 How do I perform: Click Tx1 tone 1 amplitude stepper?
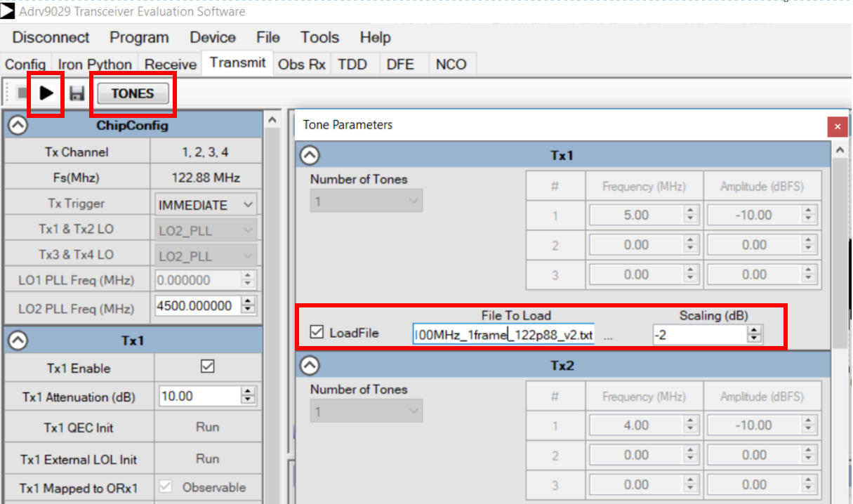pyautogui.click(x=808, y=215)
